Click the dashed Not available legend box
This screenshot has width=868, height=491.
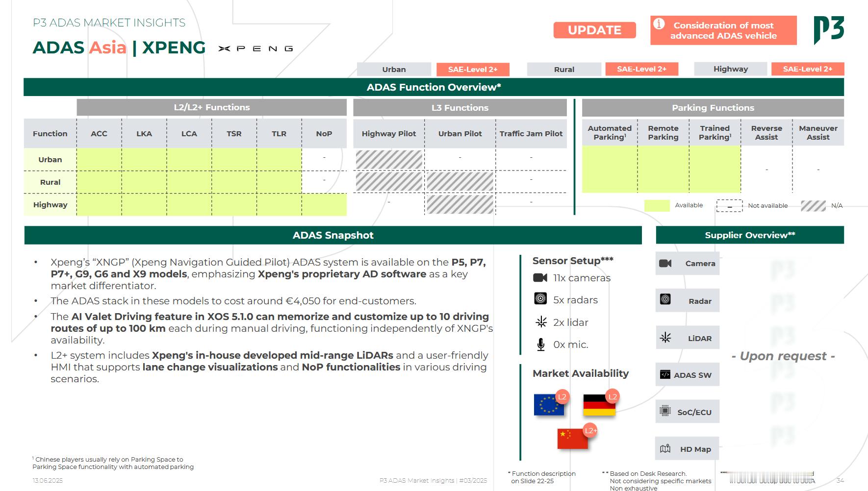point(730,205)
